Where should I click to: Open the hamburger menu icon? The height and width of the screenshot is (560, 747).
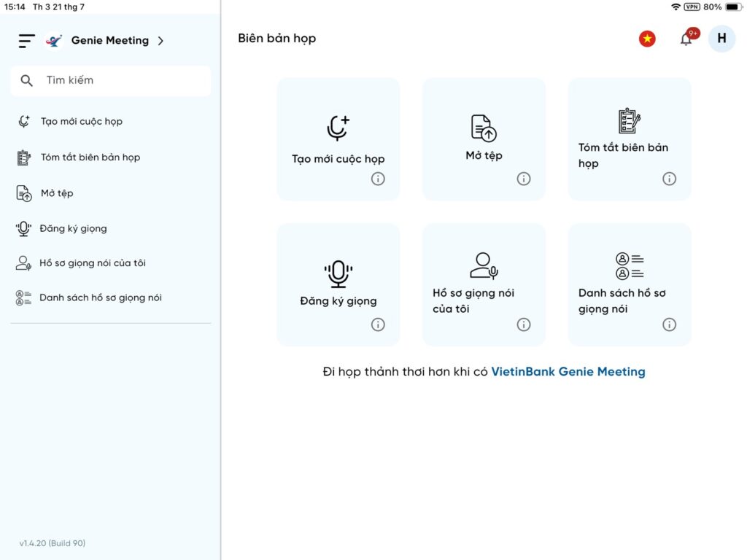pyautogui.click(x=27, y=41)
